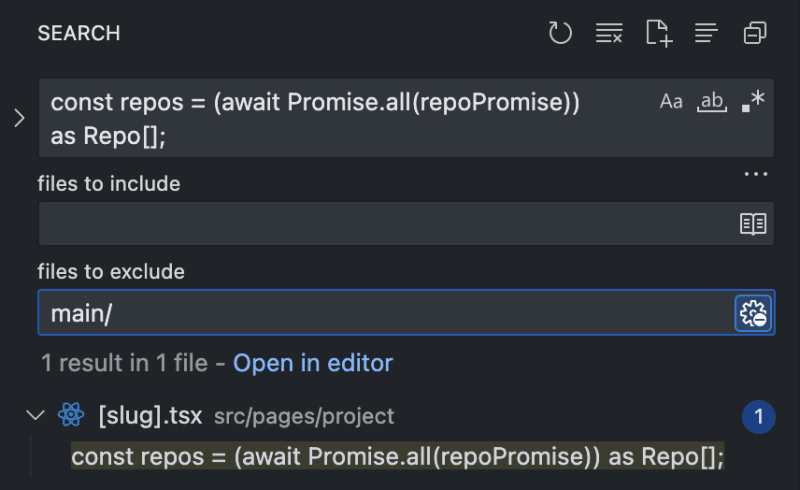Focus the files to include field

(388, 224)
